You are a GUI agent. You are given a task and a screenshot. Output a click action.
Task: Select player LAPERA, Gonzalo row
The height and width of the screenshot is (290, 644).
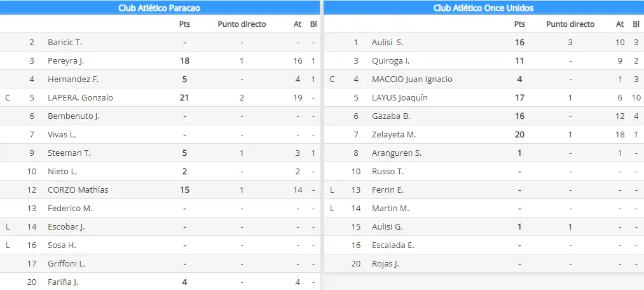point(160,97)
